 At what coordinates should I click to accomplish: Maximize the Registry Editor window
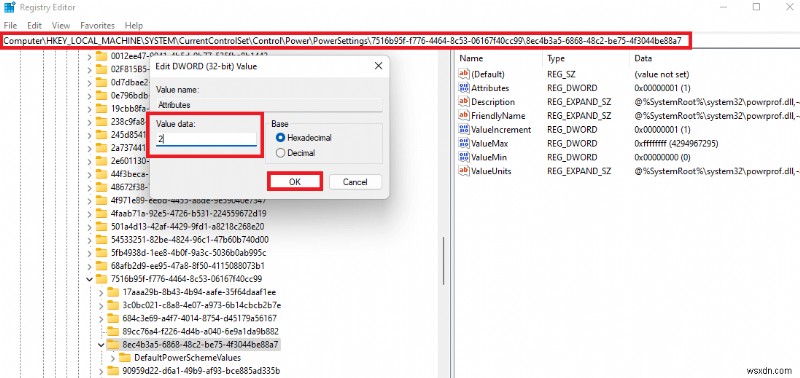pyautogui.click(x=757, y=7)
